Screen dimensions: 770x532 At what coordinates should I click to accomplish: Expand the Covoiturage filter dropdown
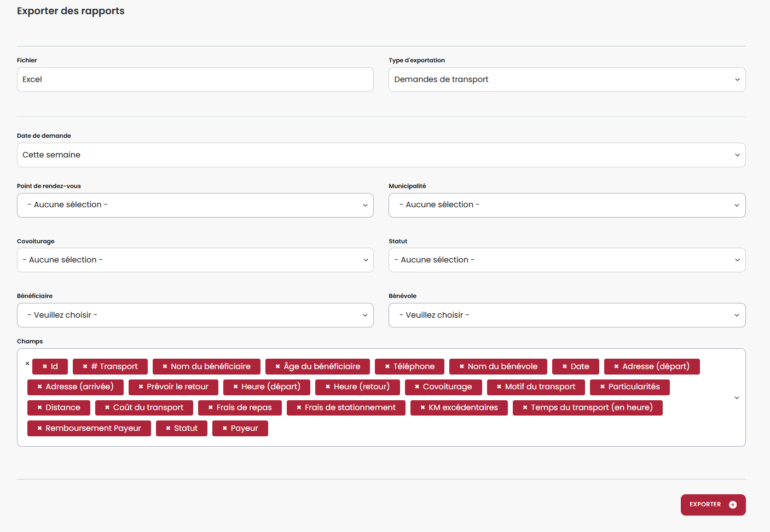click(195, 260)
